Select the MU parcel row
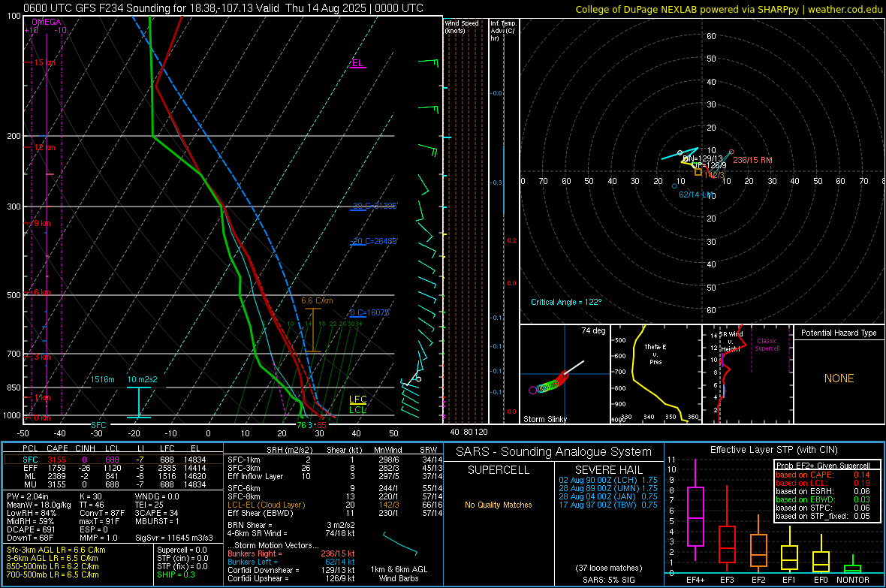Image resolution: width=886 pixels, height=588 pixels. [113, 484]
